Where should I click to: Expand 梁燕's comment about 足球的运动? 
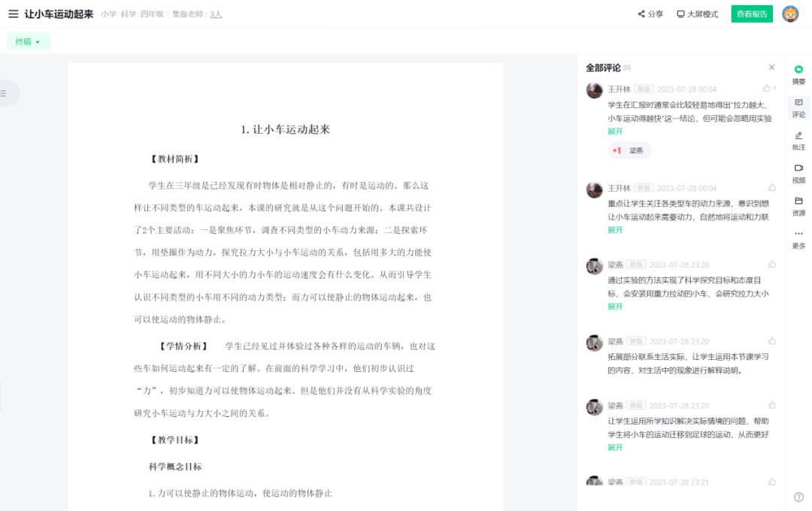click(615, 448)
